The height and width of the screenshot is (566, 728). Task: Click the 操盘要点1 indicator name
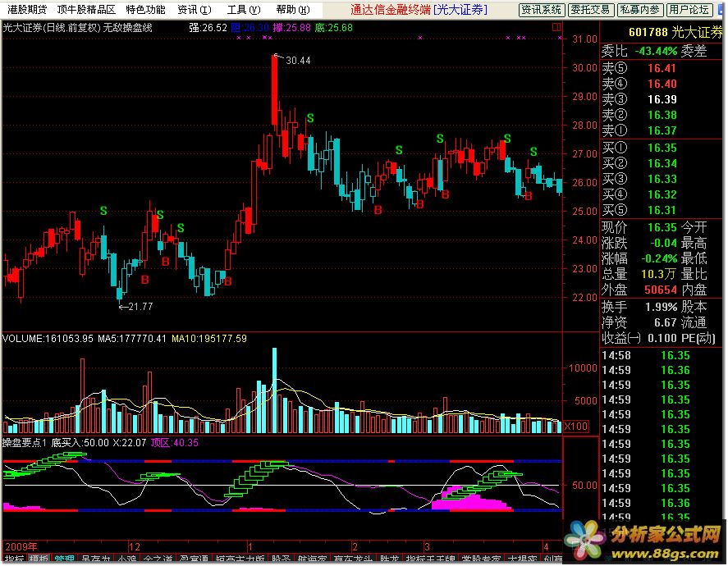point(24,443)
